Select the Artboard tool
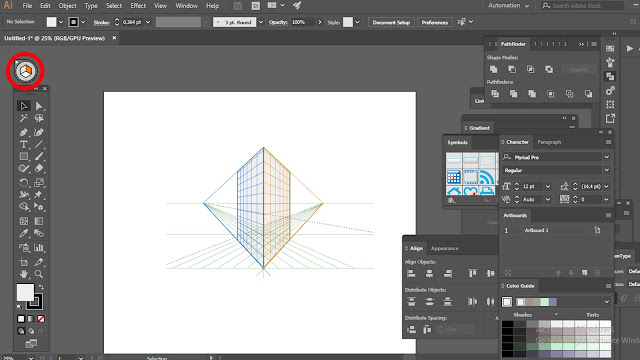Viewport: 640px width, 360px height. pyautogui.click(x=24, y=262)
